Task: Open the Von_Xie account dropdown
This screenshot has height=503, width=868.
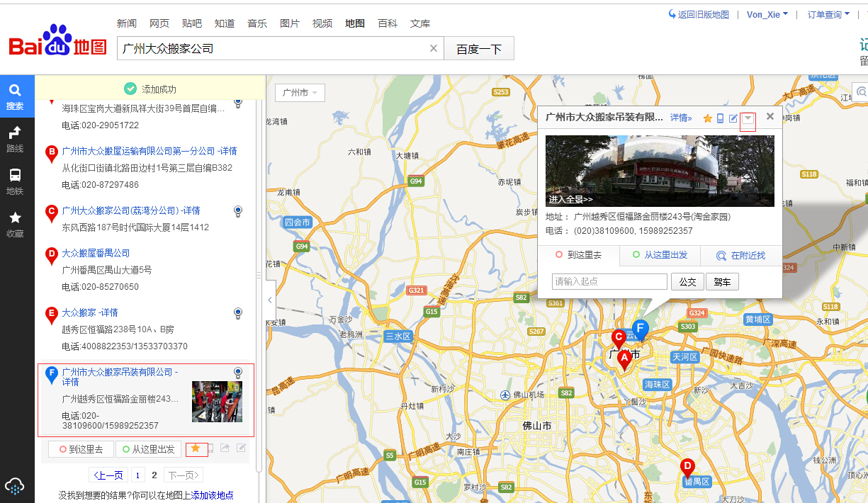Action: [767, 14]
